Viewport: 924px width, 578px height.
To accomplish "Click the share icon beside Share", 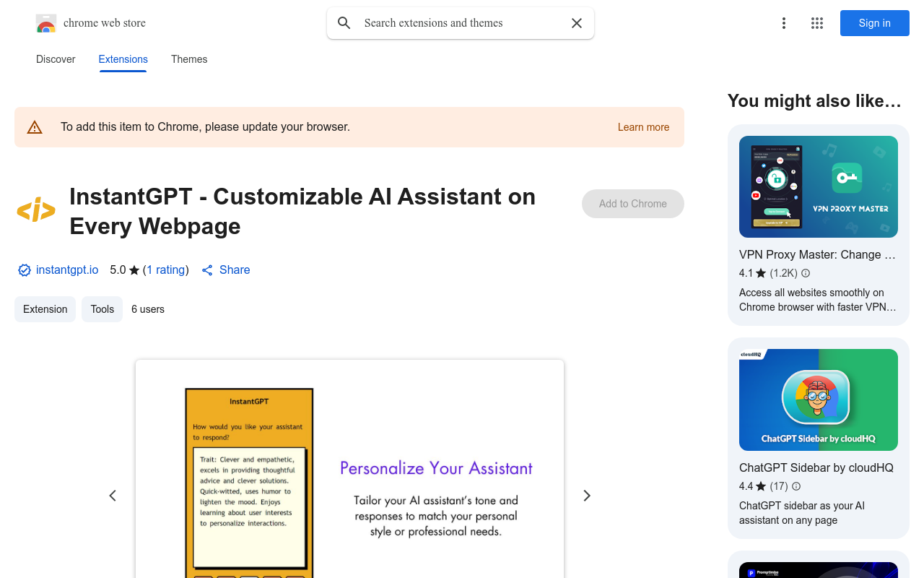I will pyautogui.click(x=207, y=270).
